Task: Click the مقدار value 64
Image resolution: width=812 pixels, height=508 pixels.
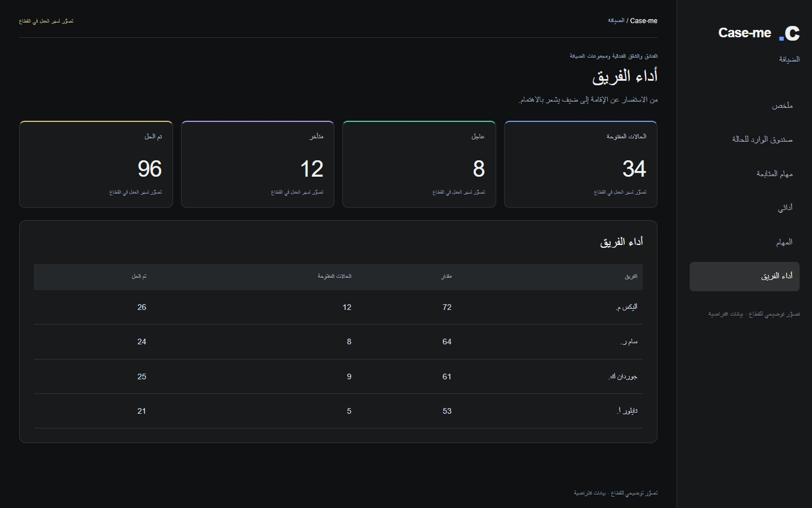Action: pyautogui.click(x=447, y=342)
